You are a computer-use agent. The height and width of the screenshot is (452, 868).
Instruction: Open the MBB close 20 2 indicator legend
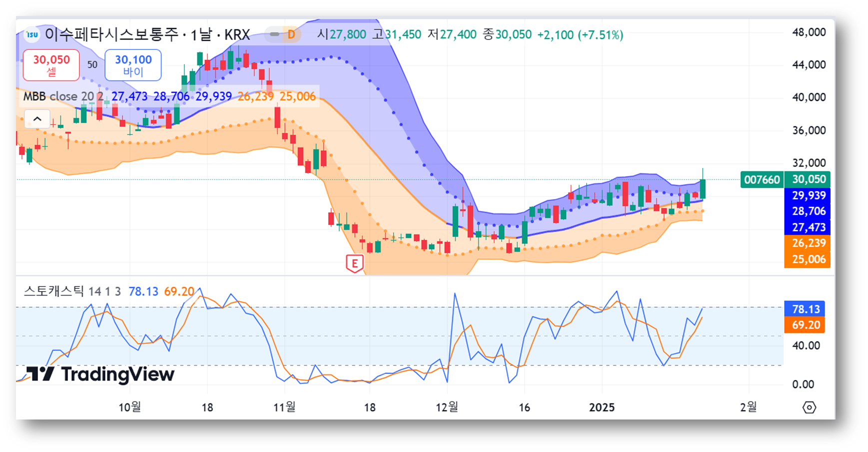click(x=63, y=96)
